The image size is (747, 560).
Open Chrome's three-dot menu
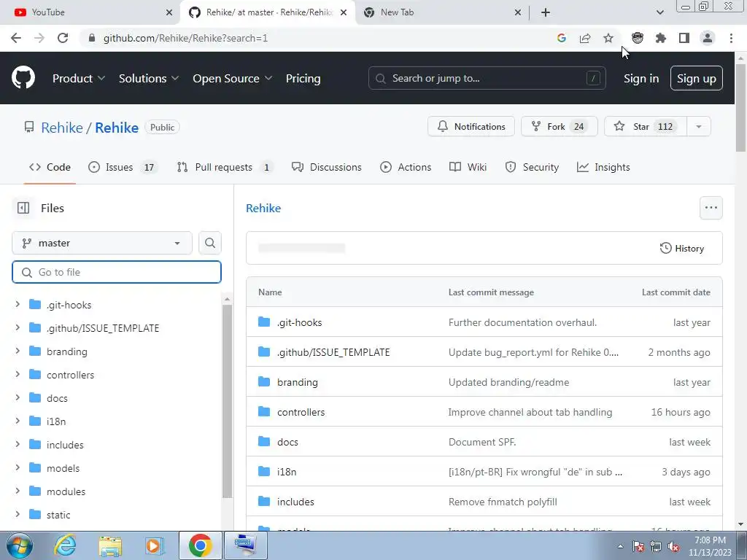731,38
